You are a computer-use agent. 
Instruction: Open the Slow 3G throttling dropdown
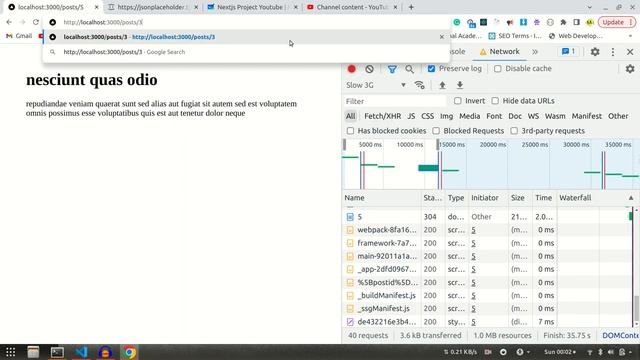pos(376,85)
